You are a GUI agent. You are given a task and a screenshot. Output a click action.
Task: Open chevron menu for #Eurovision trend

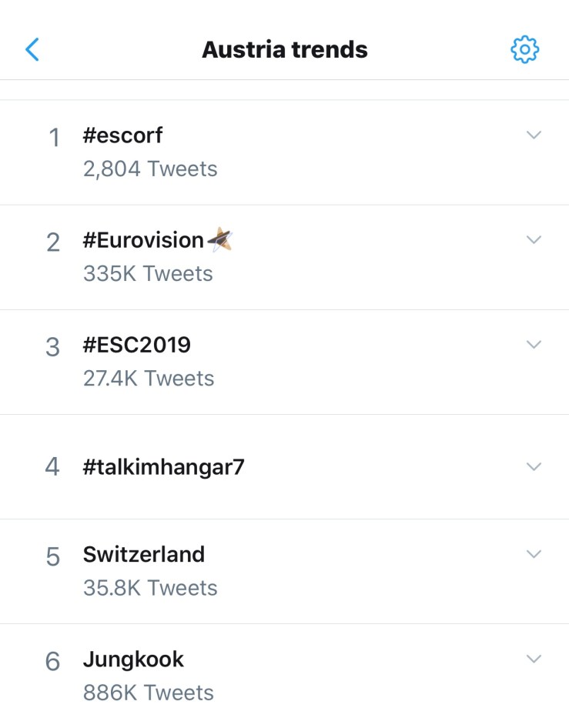tap(534, 240)
